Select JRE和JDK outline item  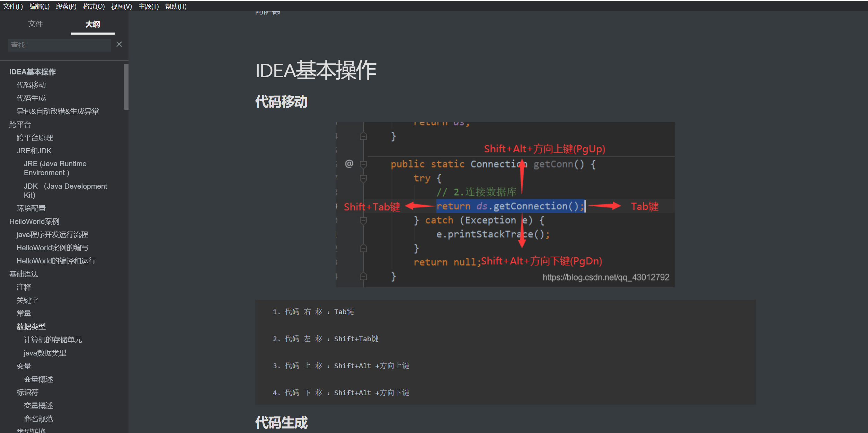click(34, 151)
